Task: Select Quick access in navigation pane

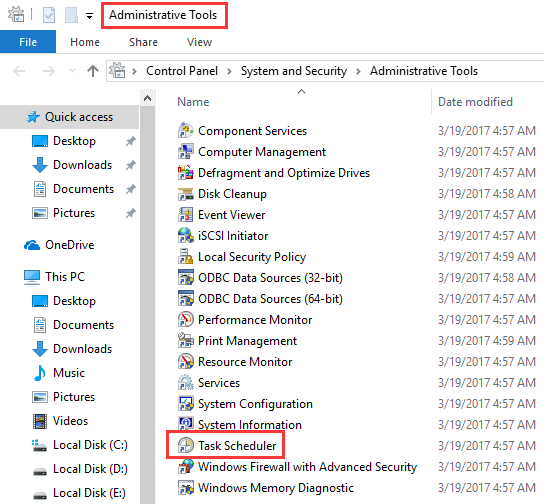Action: [69, 117]
